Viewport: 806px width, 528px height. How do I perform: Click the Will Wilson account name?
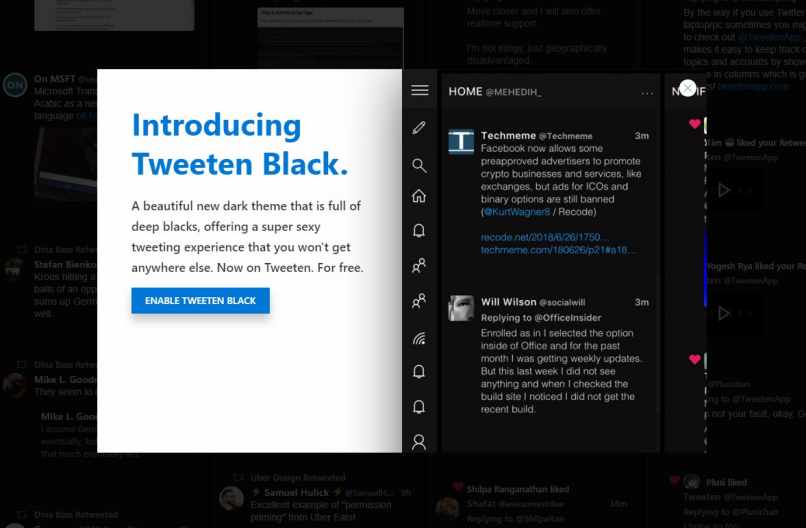[508, 302]
